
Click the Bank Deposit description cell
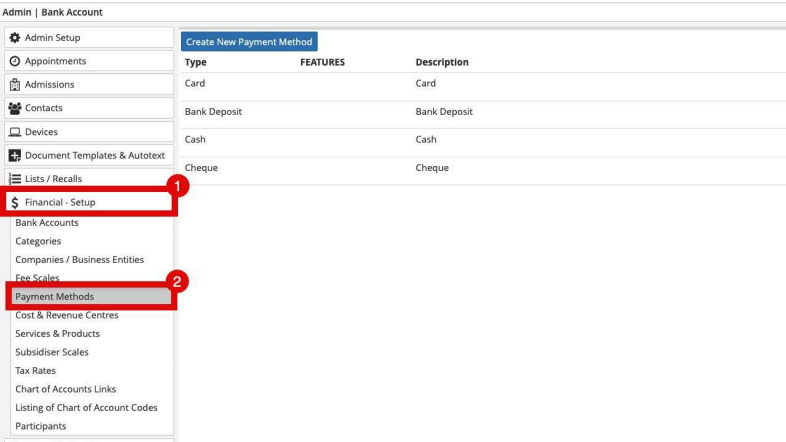click(x=444, y=112)
